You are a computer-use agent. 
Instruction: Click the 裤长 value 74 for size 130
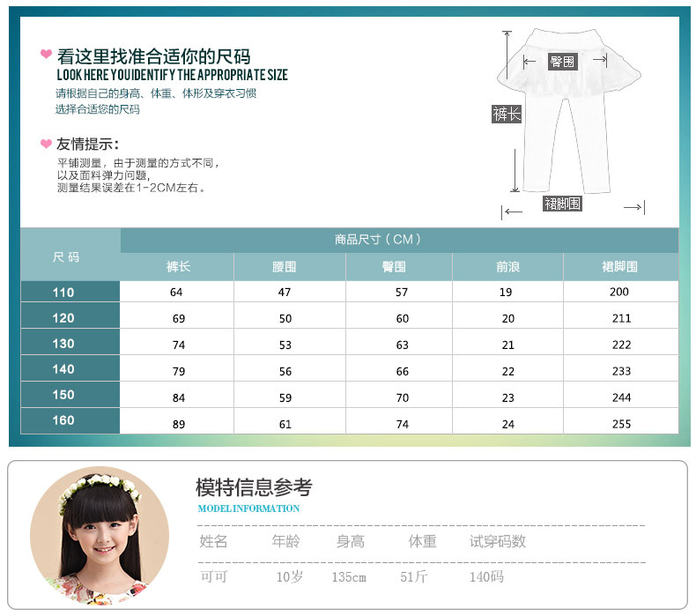click(x=176, y=345)
